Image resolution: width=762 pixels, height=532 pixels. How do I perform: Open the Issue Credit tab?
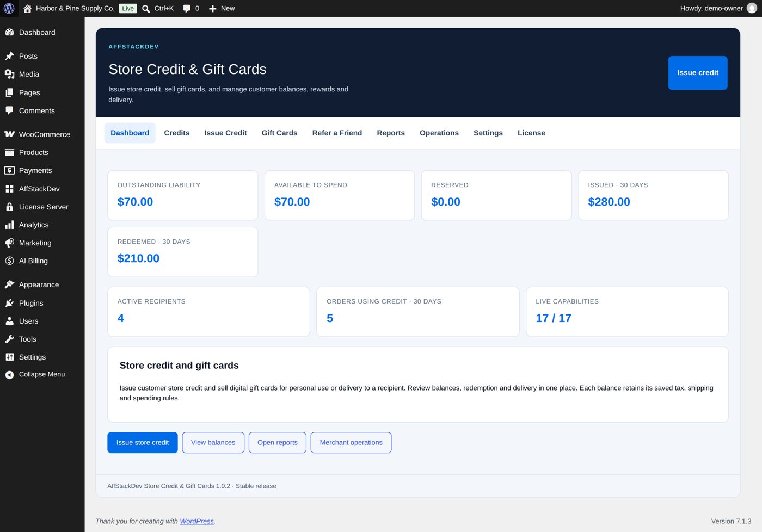225,133
